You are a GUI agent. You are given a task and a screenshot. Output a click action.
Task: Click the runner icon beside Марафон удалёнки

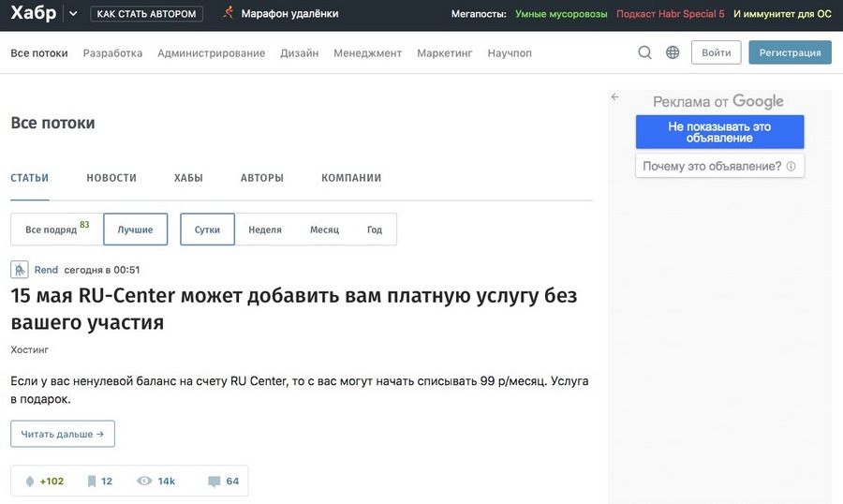[x=229, y=13]
